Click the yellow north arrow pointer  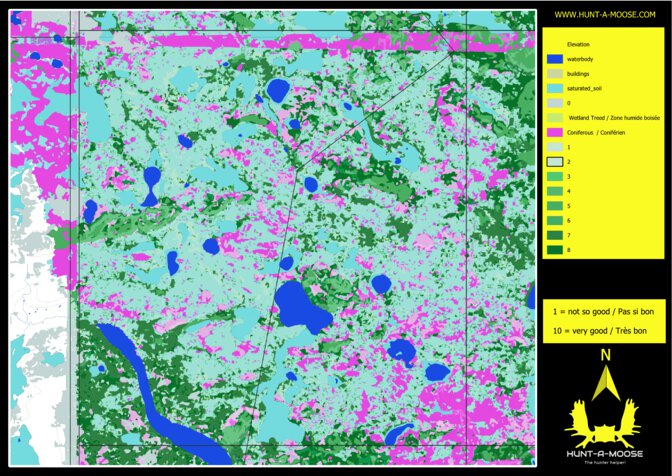606,382
